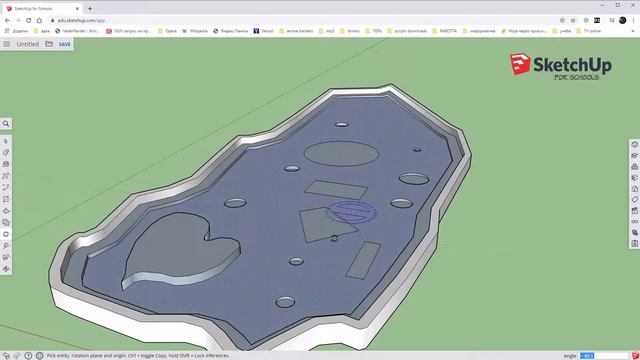The image size is (640, 360).
Task: Select the Eraser tool
Action: [6, 153]
